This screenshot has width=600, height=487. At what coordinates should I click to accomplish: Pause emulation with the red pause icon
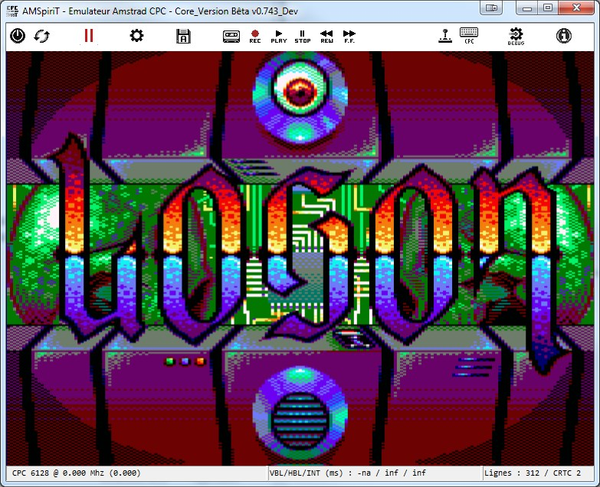(89, 36)
